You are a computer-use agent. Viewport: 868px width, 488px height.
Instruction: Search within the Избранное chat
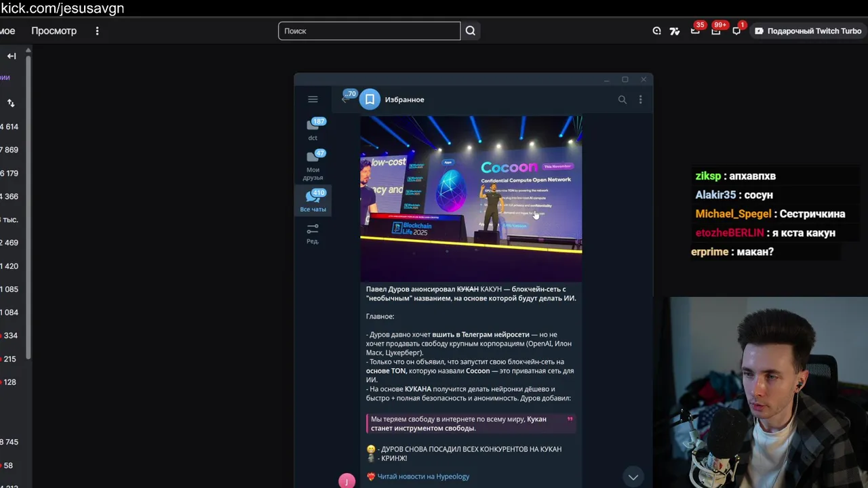622,100
